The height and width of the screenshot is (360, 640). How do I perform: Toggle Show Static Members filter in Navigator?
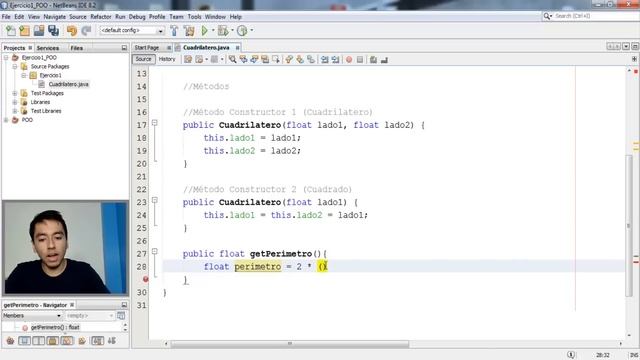click(x=39, y=340)
